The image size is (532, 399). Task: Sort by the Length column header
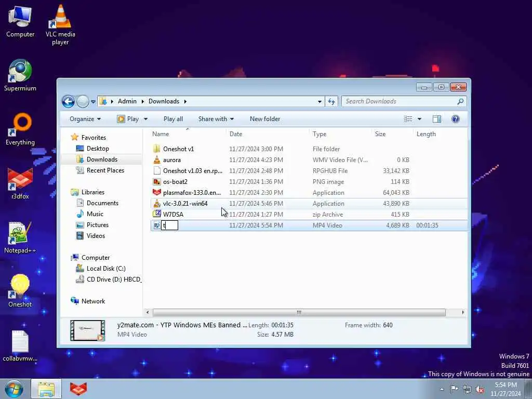(x=440, y=134)
